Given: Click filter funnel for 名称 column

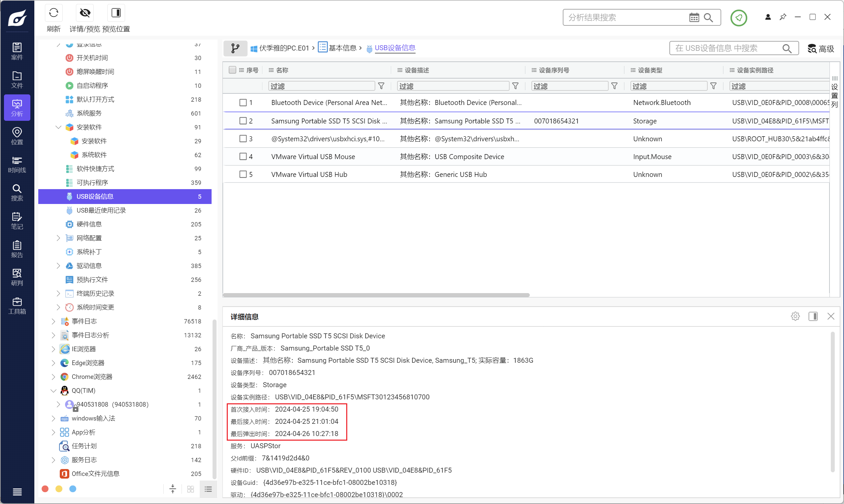Looking at the screenshot, I should (381, 86).
